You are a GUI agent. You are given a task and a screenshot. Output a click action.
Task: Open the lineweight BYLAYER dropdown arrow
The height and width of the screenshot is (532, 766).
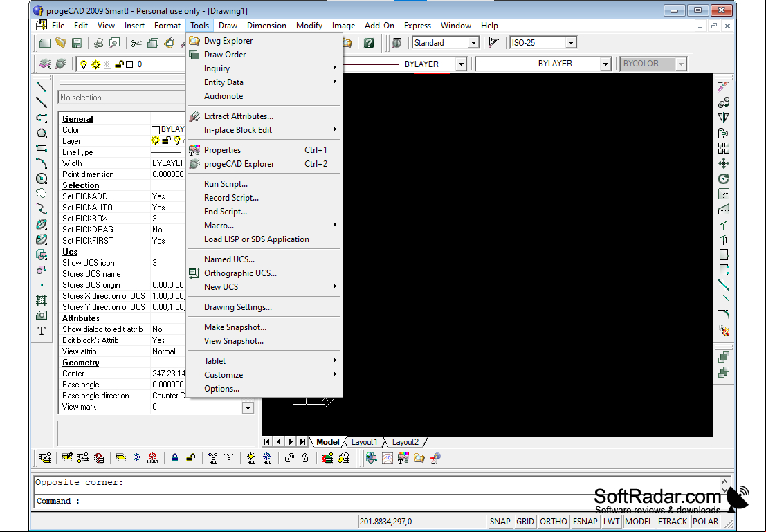605,64
